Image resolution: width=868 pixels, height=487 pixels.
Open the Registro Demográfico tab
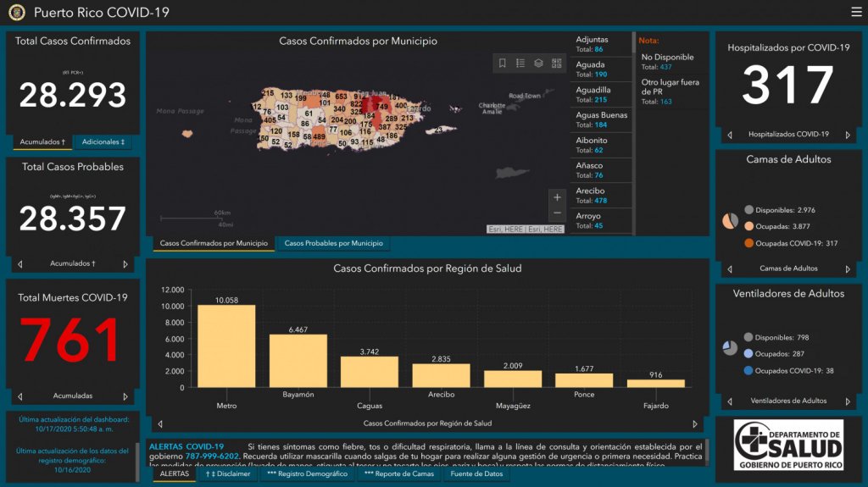pos(306,474)
